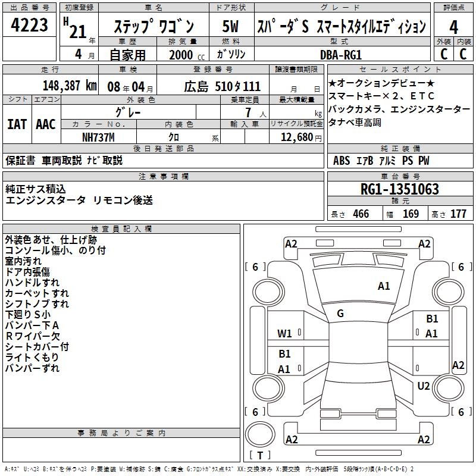Click the note エンジンスタータ リモコン後送

coord(79,201)
